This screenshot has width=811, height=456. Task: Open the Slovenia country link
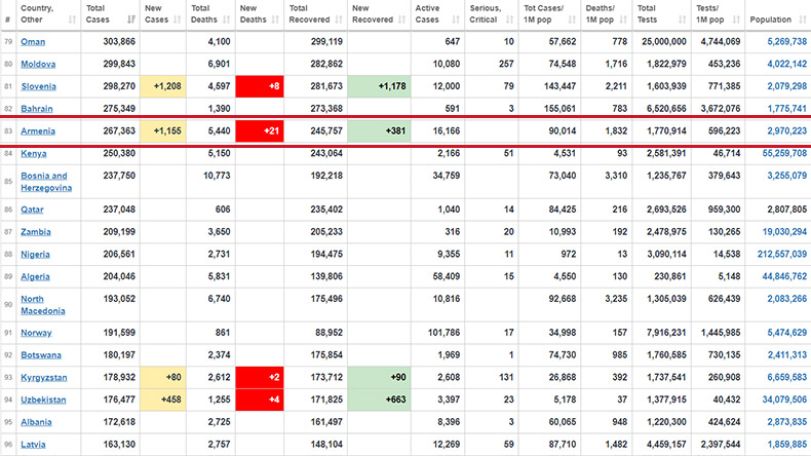[38, 86]
